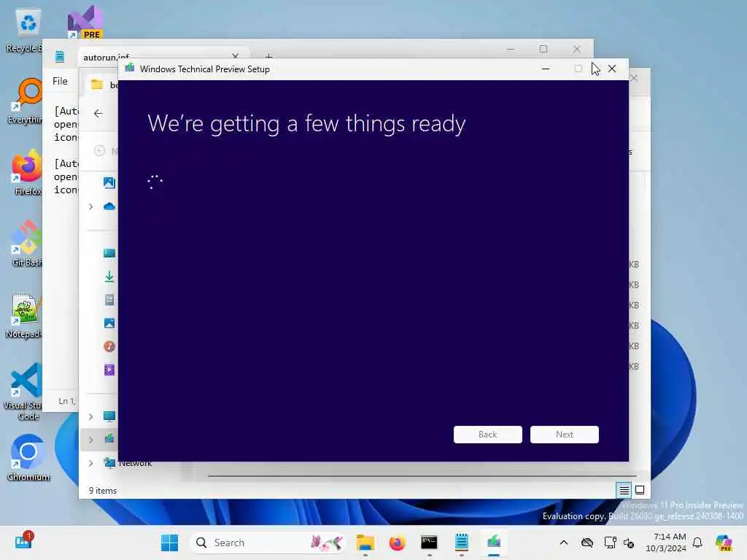Click the taskbar Search box
This screenshot has width=747, height=560.
268,542
